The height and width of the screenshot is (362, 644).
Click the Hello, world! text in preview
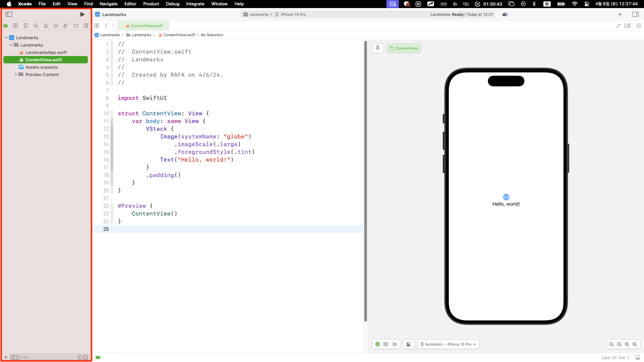[506, 204]
